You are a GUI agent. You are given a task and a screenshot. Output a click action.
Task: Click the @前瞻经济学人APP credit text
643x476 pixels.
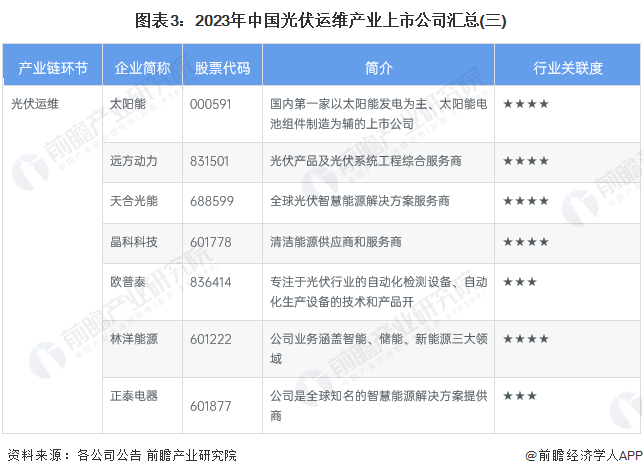[x=584, y=455]
